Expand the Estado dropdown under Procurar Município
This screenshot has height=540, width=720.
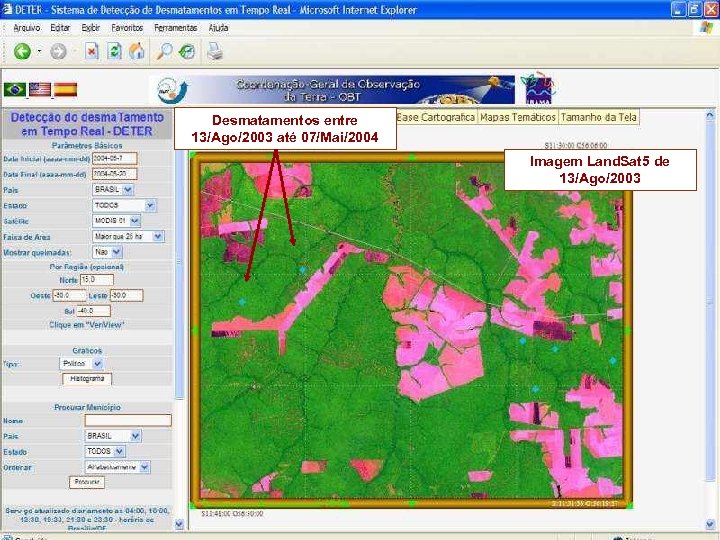tap(119, 451)
